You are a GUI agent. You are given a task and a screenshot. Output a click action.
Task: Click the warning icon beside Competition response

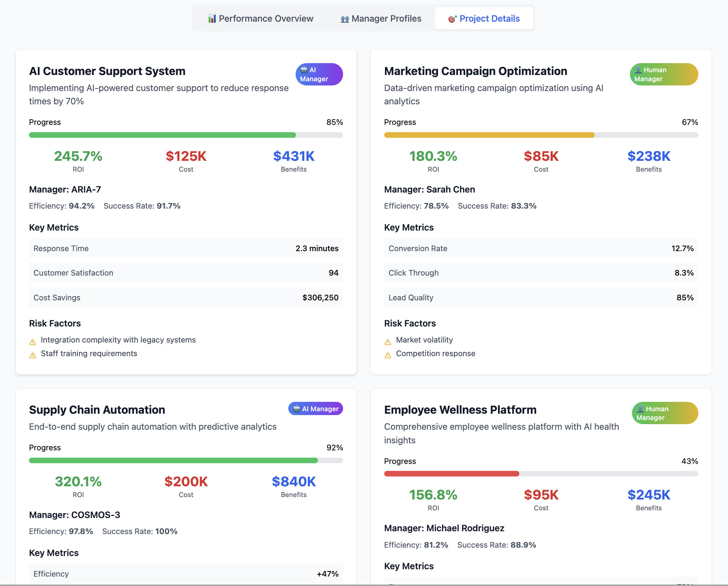[x=388, y=355]
